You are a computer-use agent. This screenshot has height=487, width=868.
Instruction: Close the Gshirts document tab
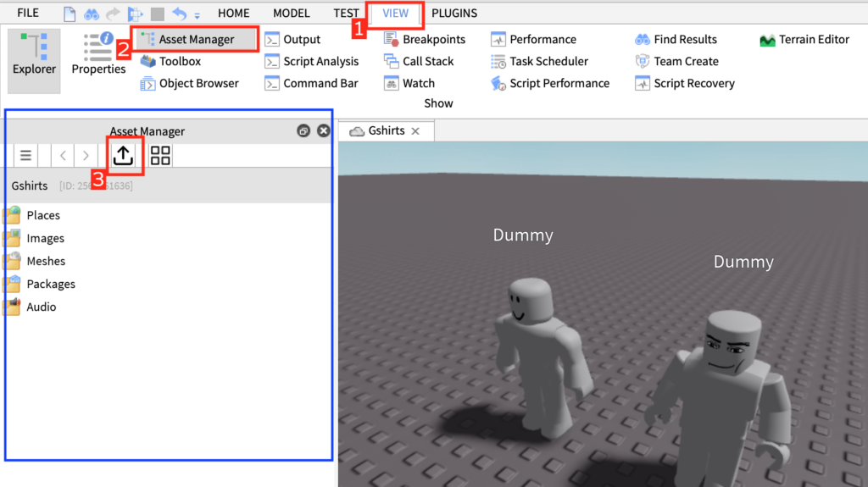415,131
